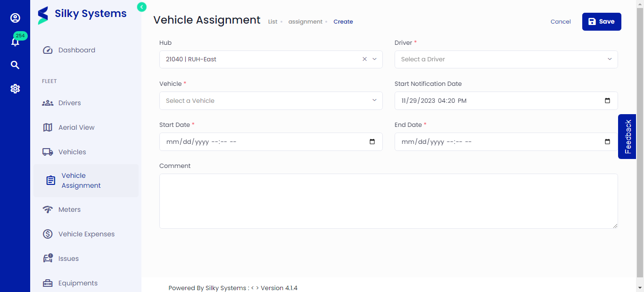Click inside the Comment text area
Viewport: 644px width, 292px height.
tap(388, 201)
